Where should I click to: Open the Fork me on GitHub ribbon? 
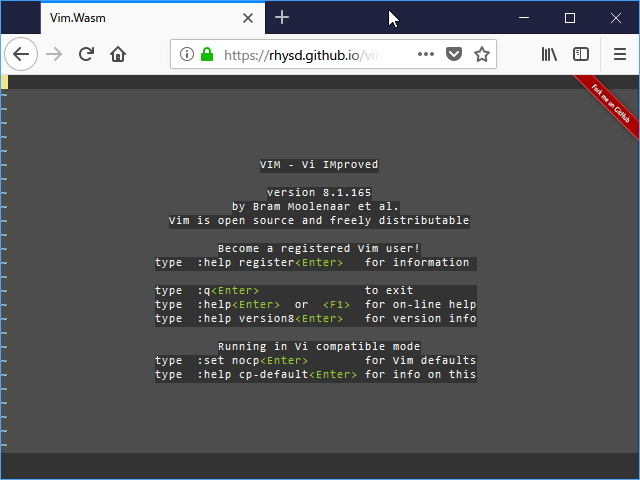(x=610, y=105)
